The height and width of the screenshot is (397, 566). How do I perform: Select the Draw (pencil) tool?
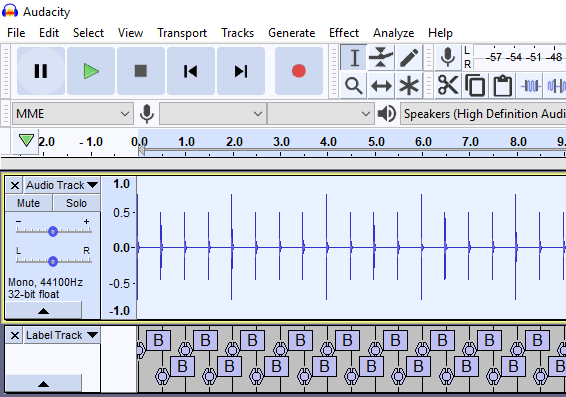click(x=409, y=57)
